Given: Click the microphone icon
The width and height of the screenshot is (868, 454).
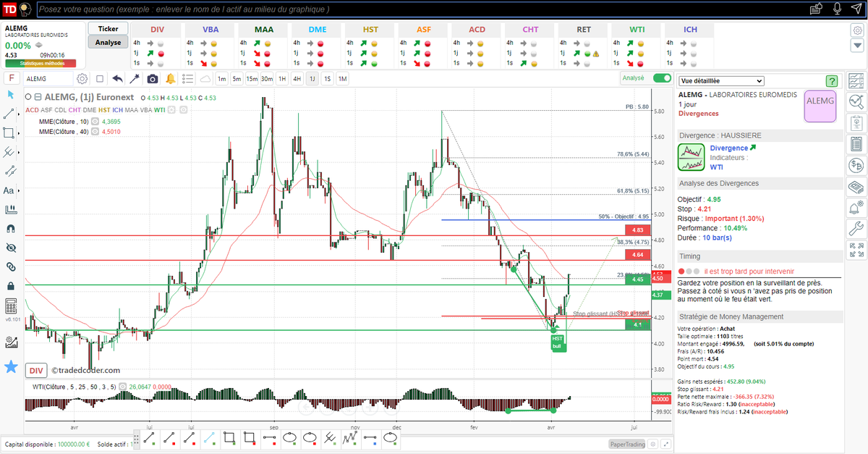Looking at the screenshot, I should point(837,9).
